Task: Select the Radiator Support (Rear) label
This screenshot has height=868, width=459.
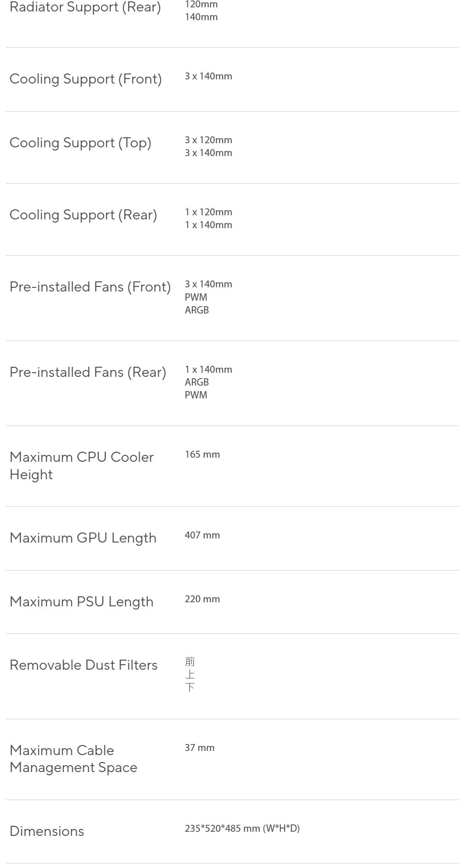Action: point(85,7)
